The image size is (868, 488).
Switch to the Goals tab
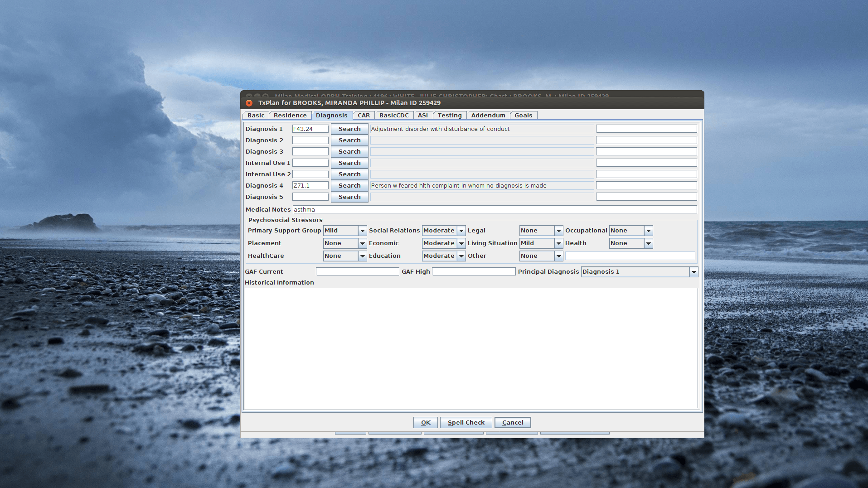point(524,116)
